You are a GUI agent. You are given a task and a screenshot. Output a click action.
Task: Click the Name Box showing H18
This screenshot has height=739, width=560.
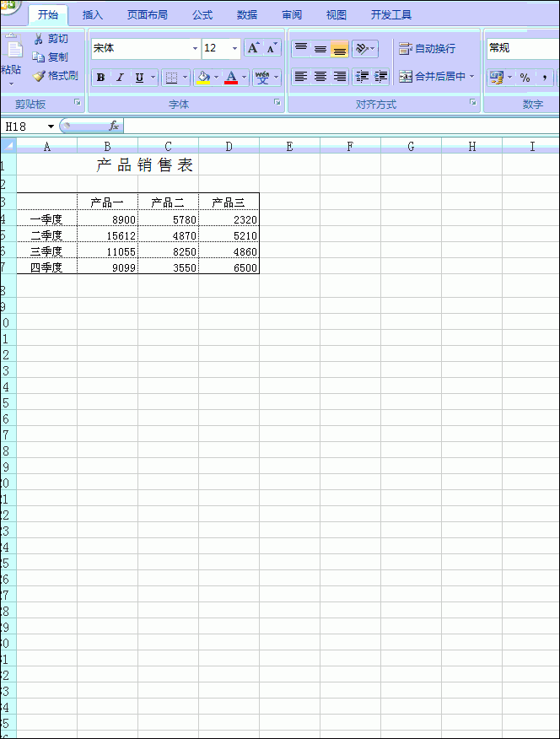point(24,127)
